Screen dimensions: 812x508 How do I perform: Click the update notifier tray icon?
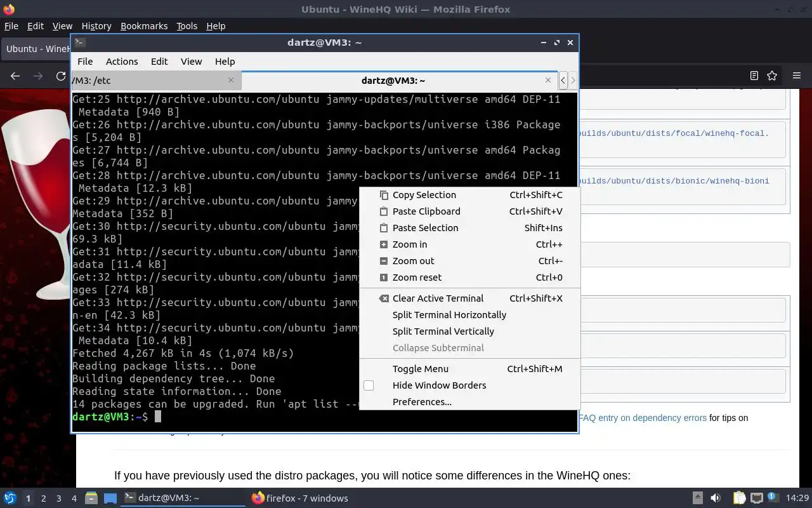(x=773, y=498)
